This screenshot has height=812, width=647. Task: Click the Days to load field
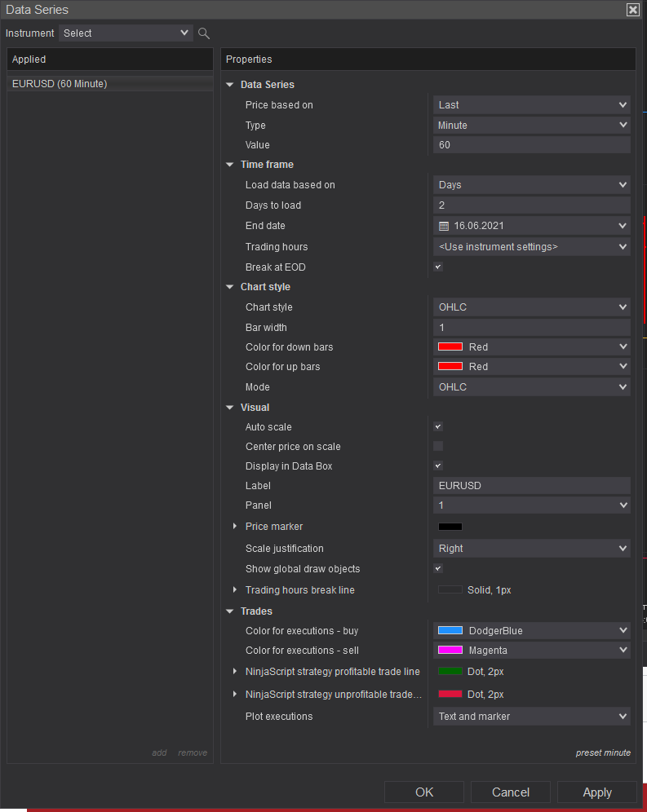(531, 205)
